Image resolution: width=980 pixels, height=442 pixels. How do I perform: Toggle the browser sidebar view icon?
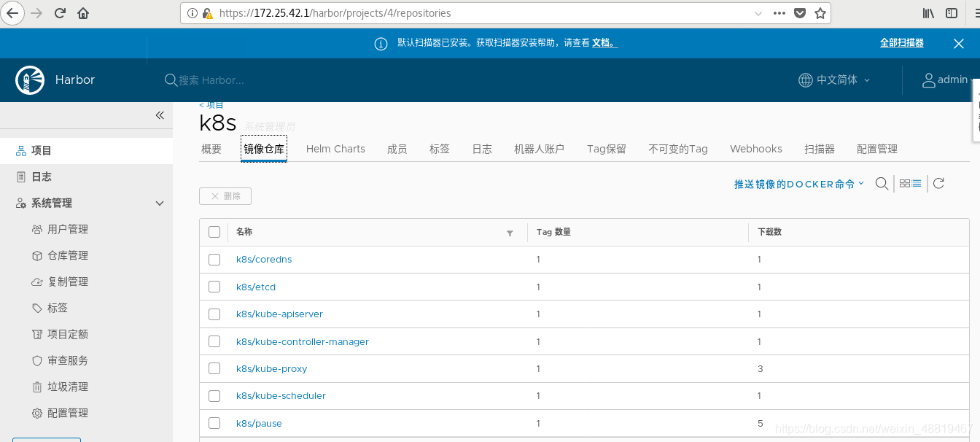(x=952, y=13)
